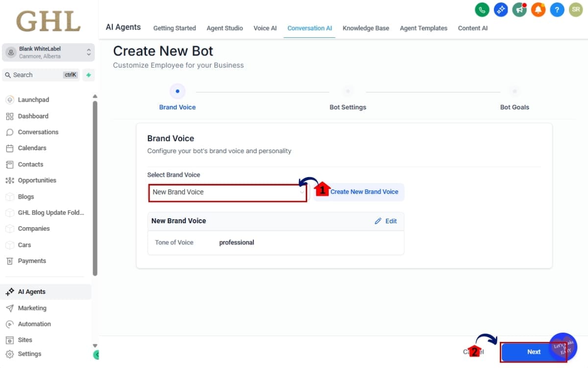Open the Blank WhiteLabel account switcher

48,53
